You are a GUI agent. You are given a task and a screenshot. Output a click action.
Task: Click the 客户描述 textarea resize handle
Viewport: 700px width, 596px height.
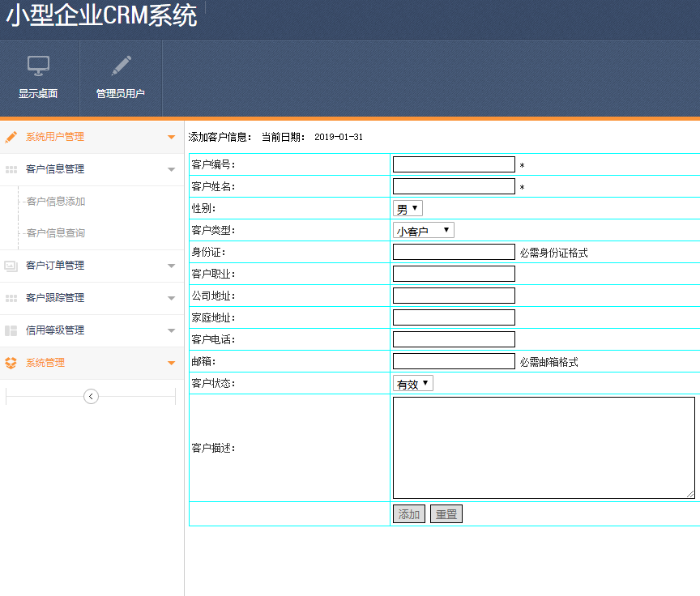[x=690, y=494]
